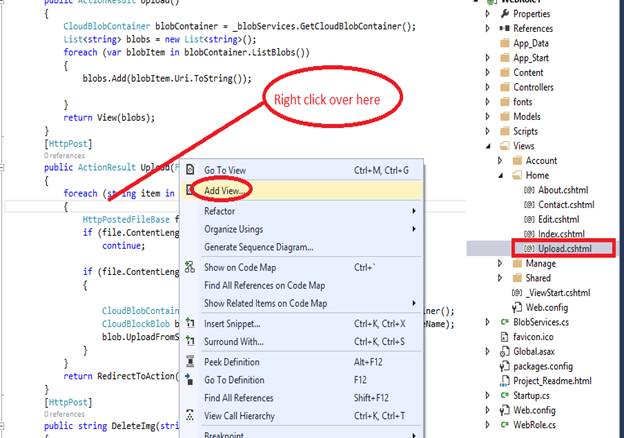Collapse the Home folder
The width and height of the screenshot is (624, 438).
(501, 176)
